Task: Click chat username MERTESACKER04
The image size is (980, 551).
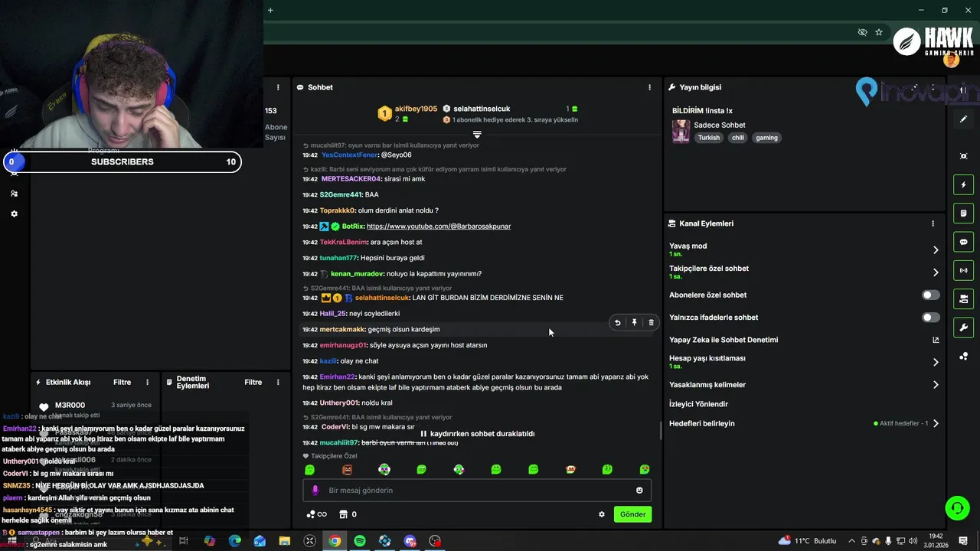Action: [351, 179]
